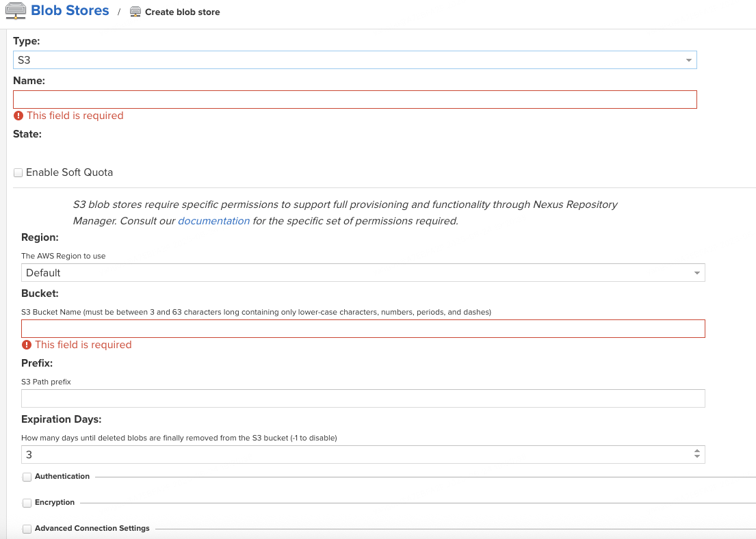Click inside the Name input field
This screenshot has width=756, height=539.
tap(356, 99)
